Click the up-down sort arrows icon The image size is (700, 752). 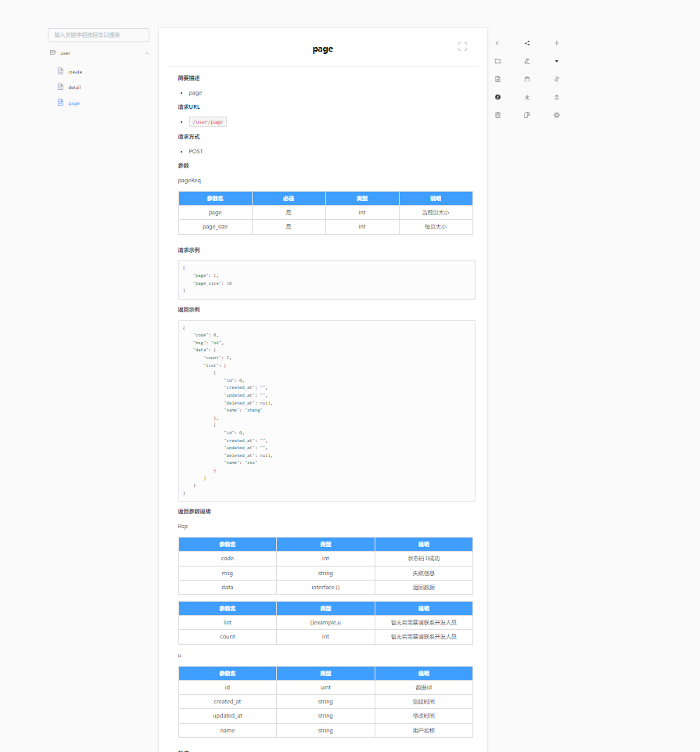556,79
